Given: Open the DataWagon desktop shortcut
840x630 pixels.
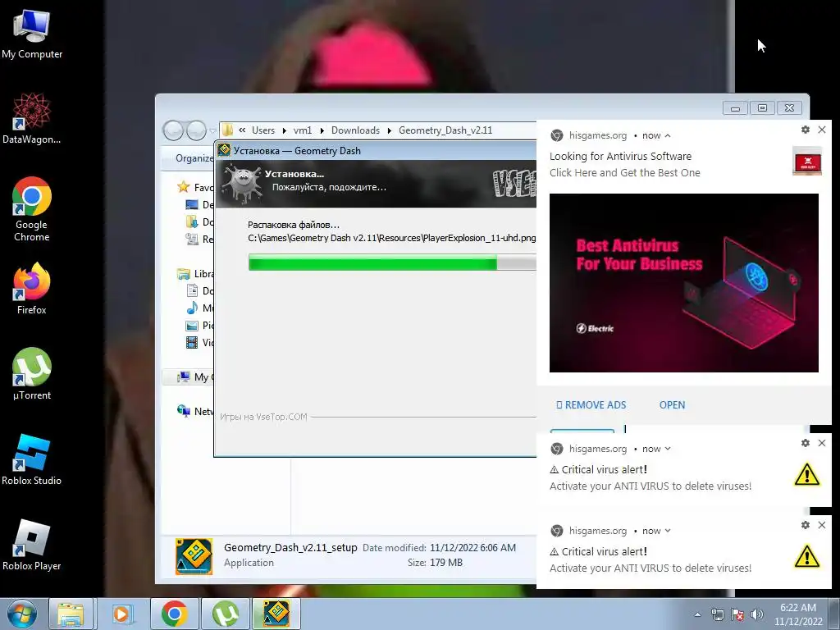Looking at the screenshot, I should coord(32,119).
